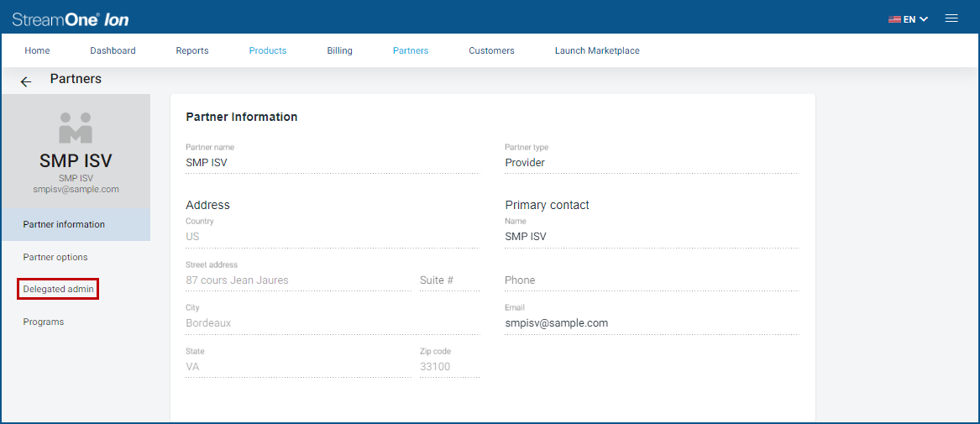
Task: Open the Dashboard tab
Action: point(113,50)
